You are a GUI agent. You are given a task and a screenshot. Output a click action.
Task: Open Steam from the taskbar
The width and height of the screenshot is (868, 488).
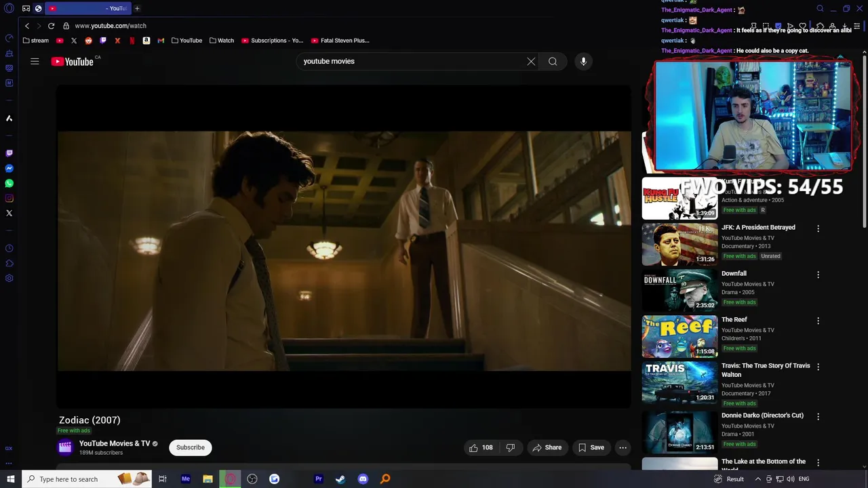tap(340, 479)
